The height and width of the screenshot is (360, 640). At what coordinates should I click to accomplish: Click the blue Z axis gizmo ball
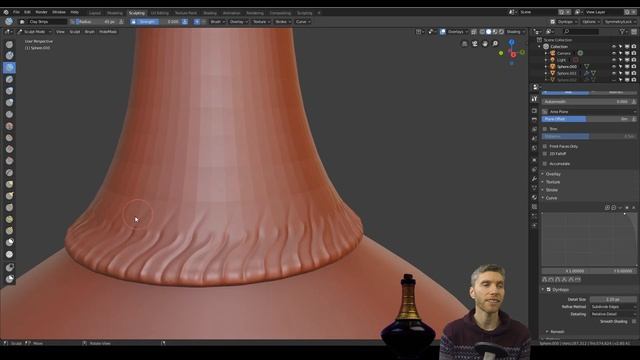511,42
